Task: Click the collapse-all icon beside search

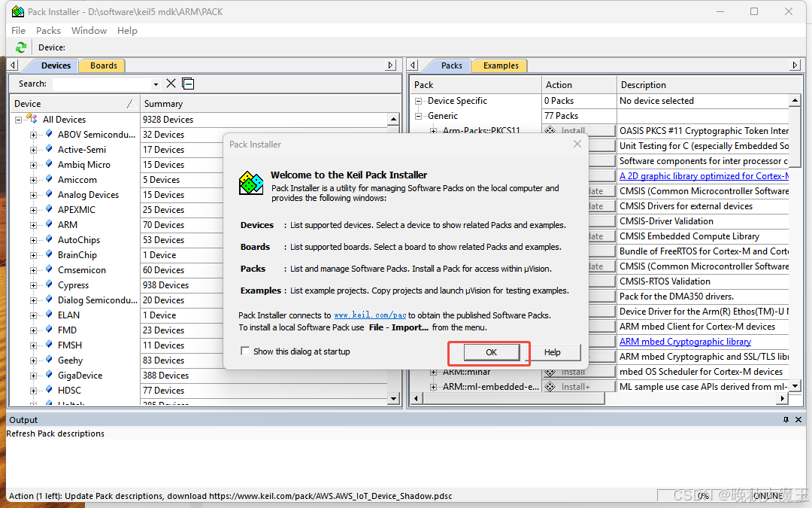Action: (x=188, y=84)
